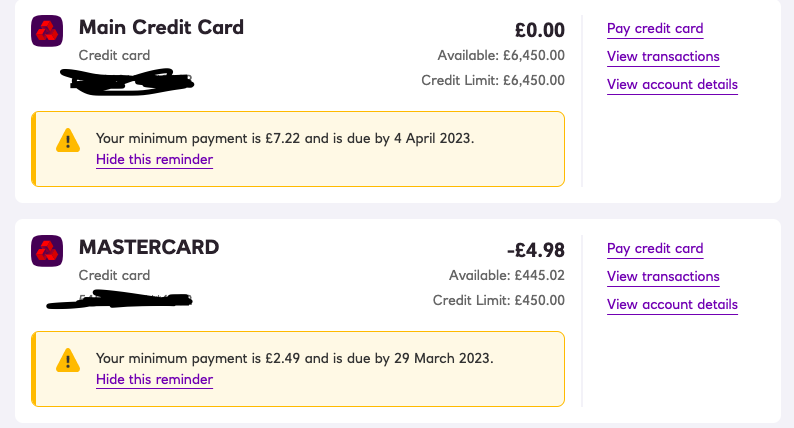View transactions for MASTERCARD account
The image size is (794, 428).
663,276
